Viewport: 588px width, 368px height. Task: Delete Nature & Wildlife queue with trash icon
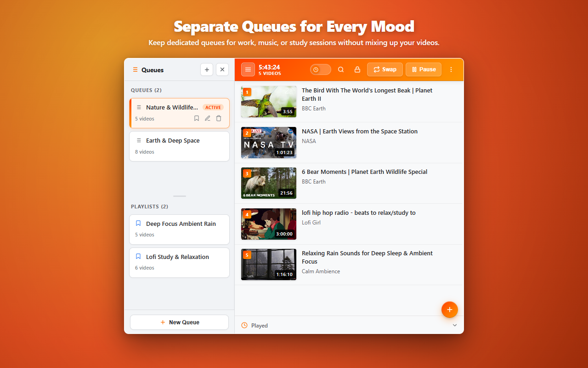[x=219, y=118]
